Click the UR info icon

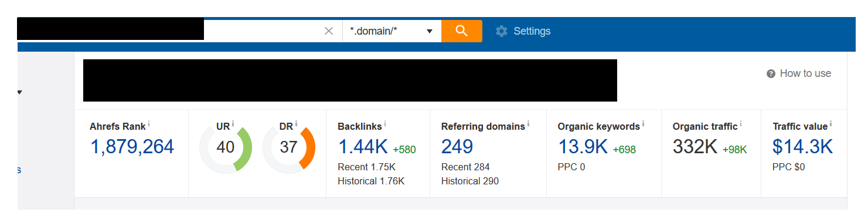click(x=233, y=124)
